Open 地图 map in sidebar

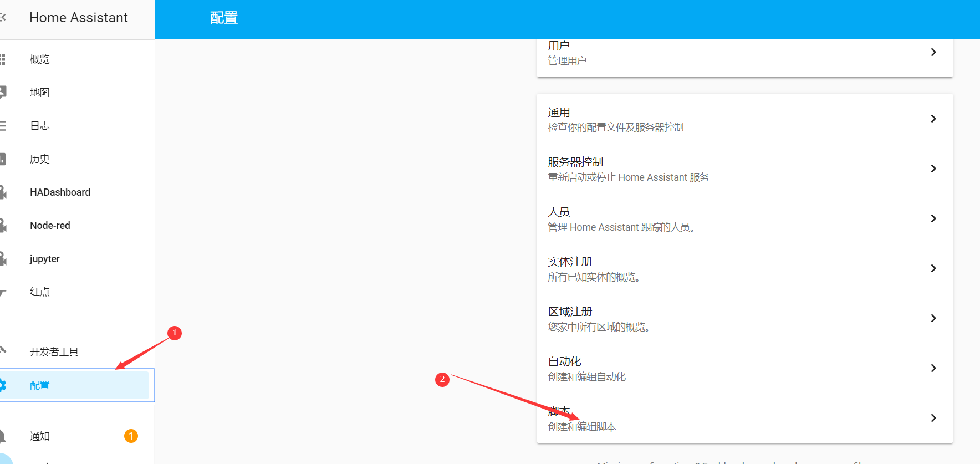pos(40,93)
